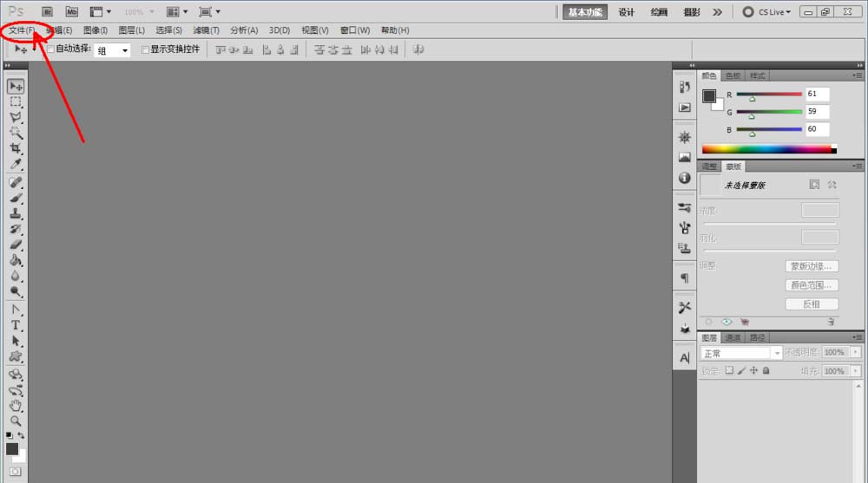Select the Path Selection tool
The image size is (868, 483).
pyautogui.click(x=16, y=341)
